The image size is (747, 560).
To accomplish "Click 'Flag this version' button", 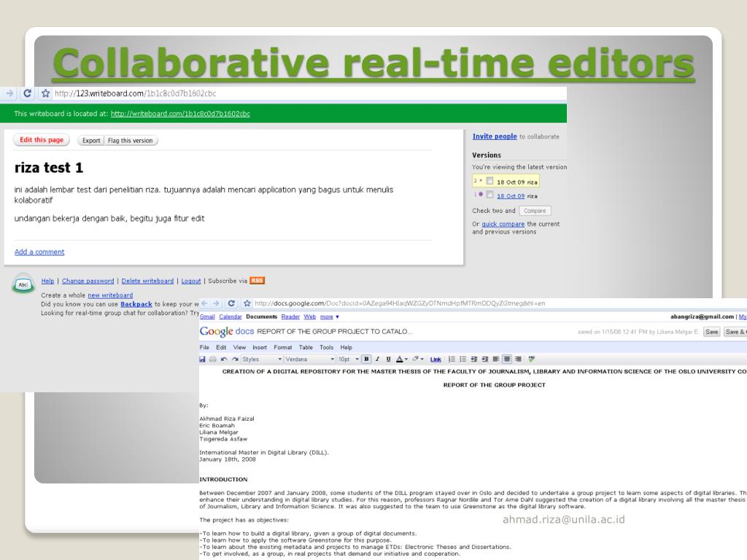I will click(x=131, y=141).
